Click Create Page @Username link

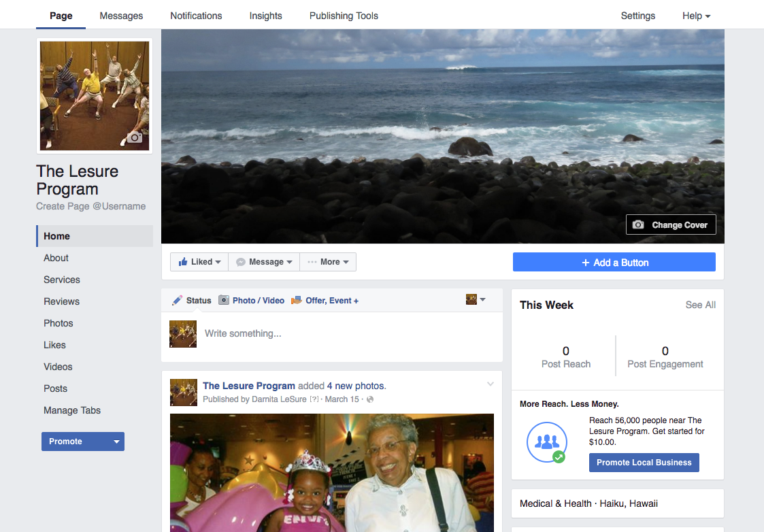tap(90, 206)
